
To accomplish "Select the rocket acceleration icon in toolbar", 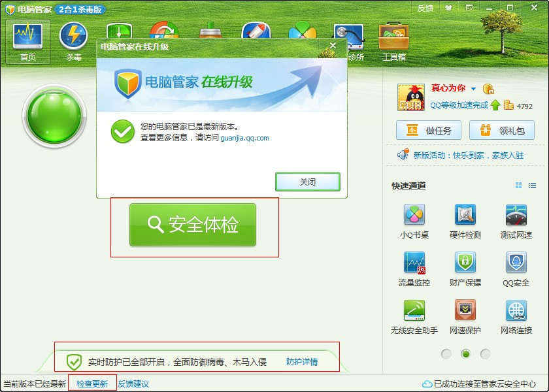I will click(256, 31).
